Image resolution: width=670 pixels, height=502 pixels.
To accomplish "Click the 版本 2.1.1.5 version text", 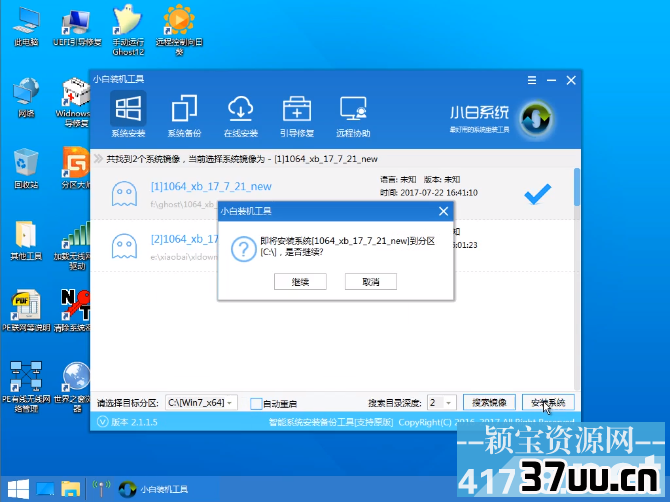I will (134, 422).
